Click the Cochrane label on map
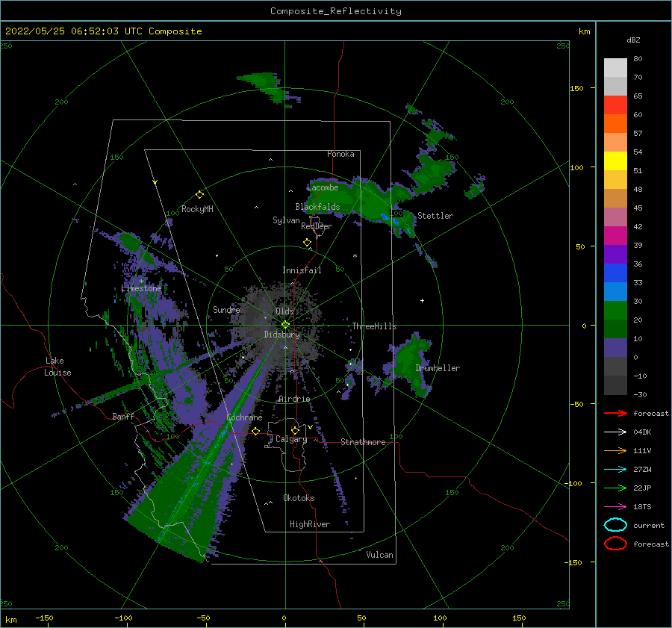Image resolution: width=672 pixels, height=628 pixels. [244, 417]
